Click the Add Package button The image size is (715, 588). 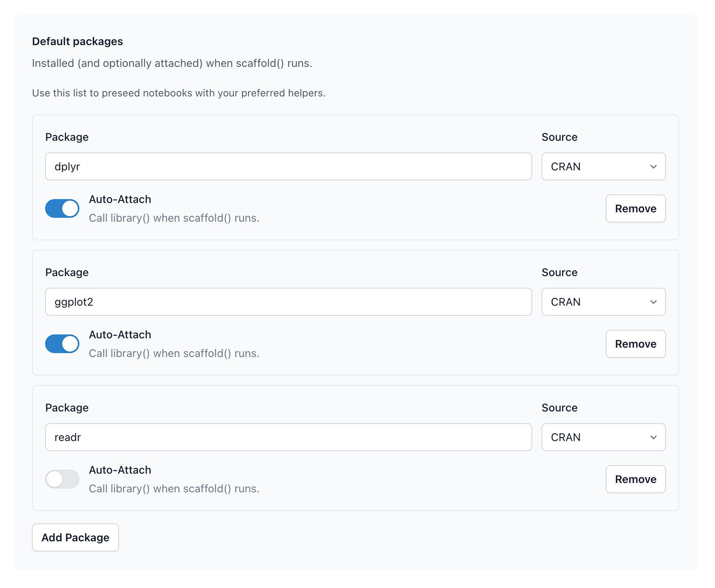coord(75,537)
